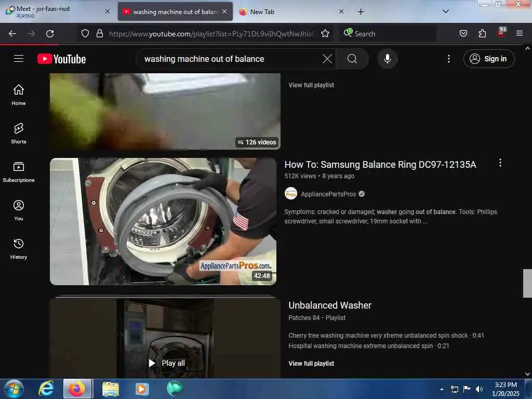Play the Samsung Balance Ring video thumbnail

pyautogui.click(x=163, y=221)
